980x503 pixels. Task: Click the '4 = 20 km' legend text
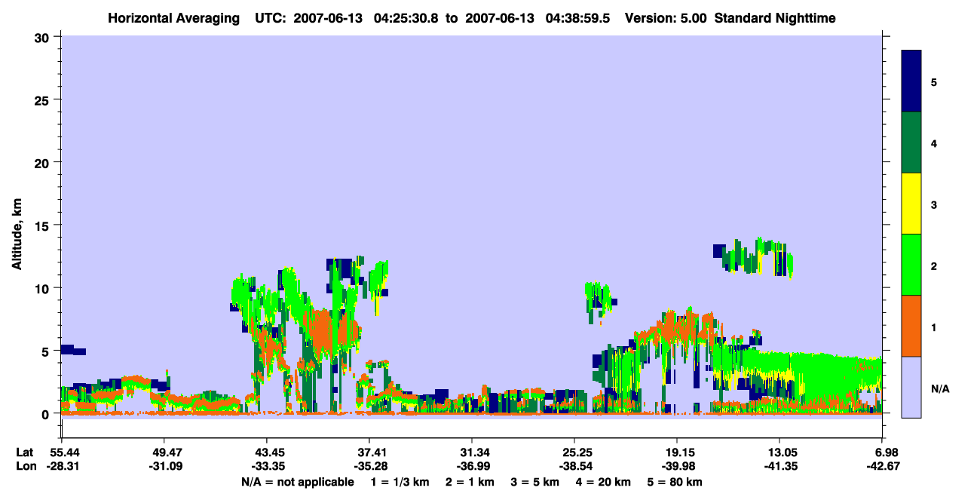[604, 482]
